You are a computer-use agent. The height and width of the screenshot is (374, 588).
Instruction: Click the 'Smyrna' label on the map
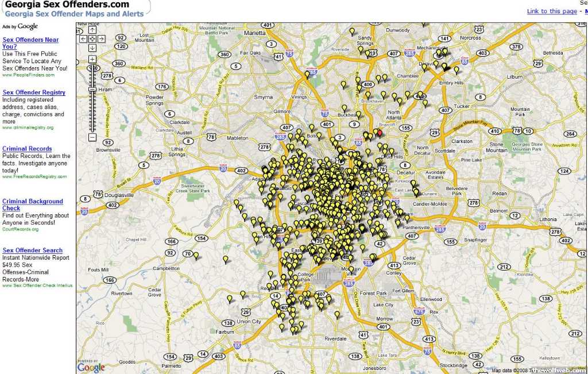pyautogui.click(x=263, y=97)
